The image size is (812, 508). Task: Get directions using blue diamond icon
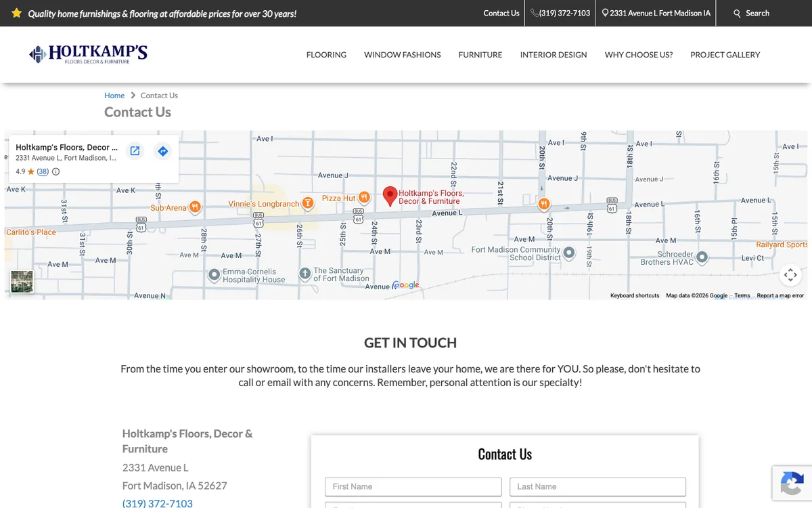tap(162, 151)
